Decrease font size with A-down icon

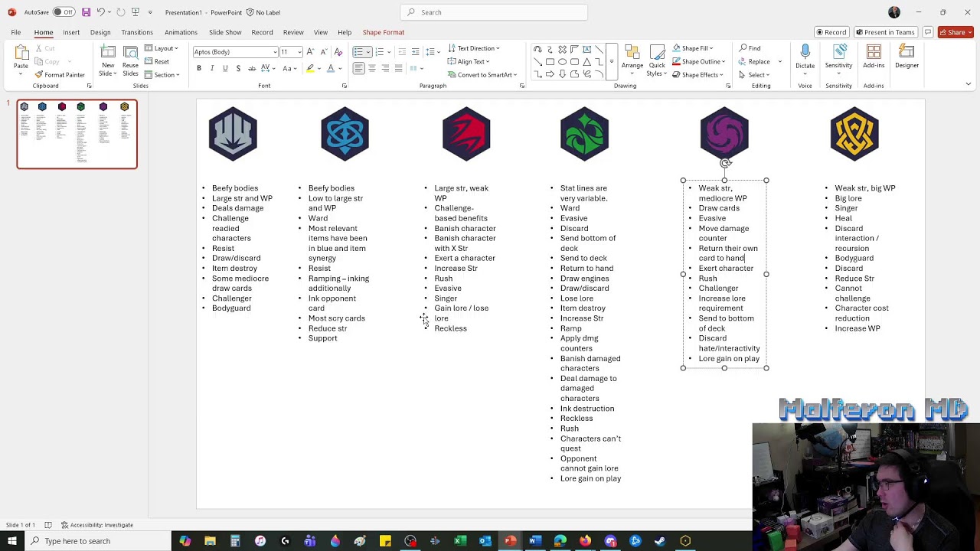tap(322, 52)
